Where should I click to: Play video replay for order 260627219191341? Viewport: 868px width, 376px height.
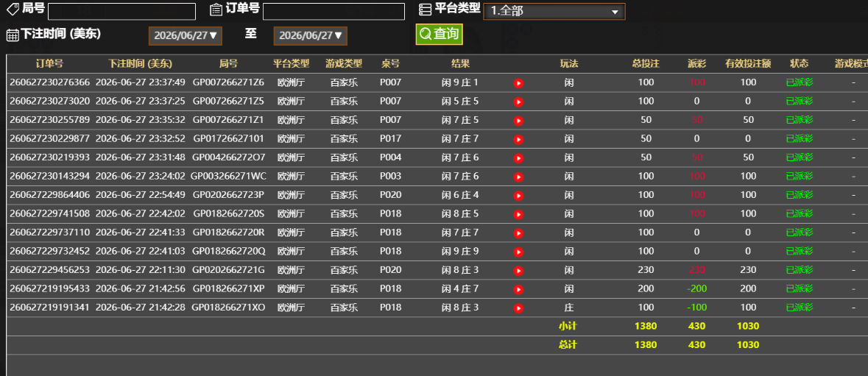(518, 308)
